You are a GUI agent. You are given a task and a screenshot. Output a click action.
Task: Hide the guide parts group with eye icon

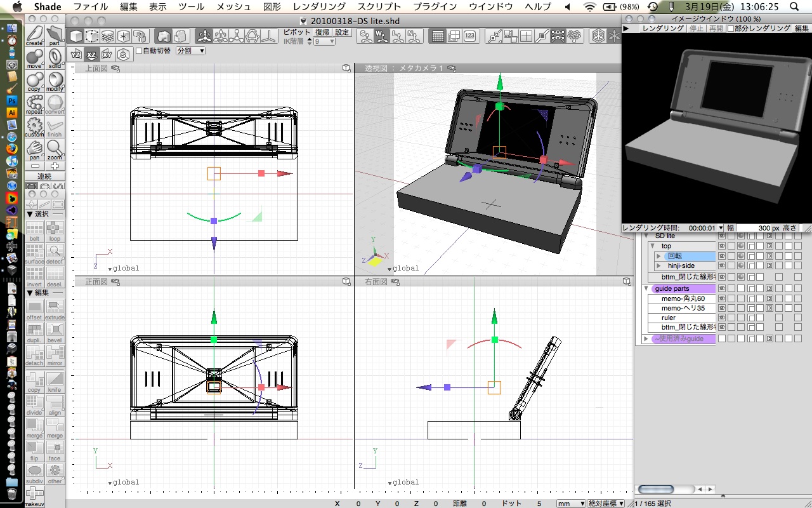coord(721,288)
